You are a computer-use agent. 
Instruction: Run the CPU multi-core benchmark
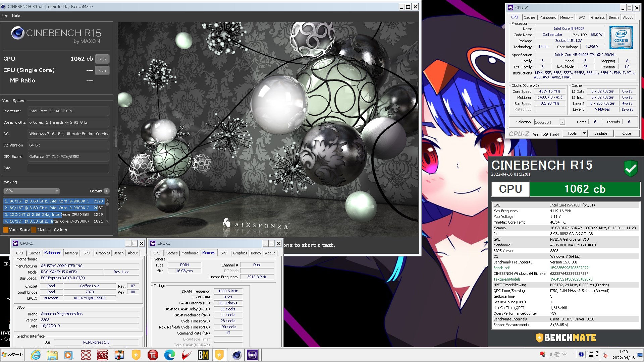coord(102,59)
